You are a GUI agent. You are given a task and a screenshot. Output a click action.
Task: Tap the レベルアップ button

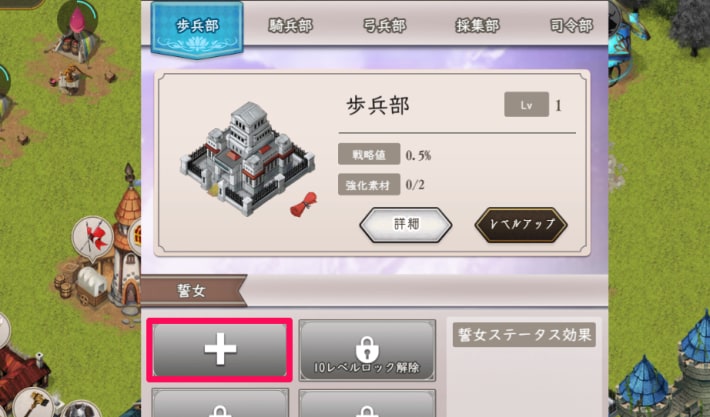tap(521, 225)
